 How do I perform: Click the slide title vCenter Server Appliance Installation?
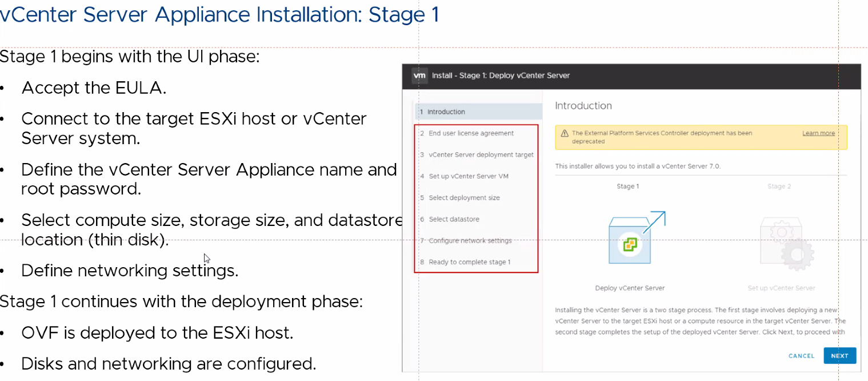pos(219,14)
